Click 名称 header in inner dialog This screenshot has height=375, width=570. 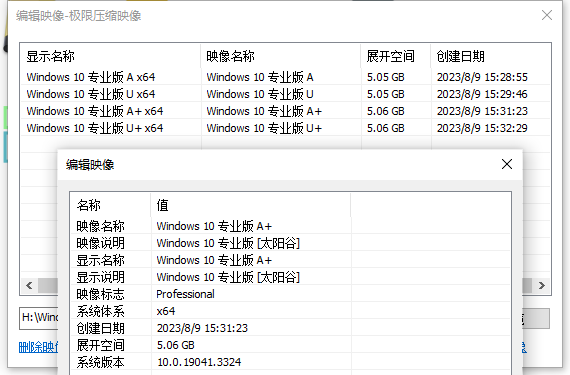tap(111, 205)
